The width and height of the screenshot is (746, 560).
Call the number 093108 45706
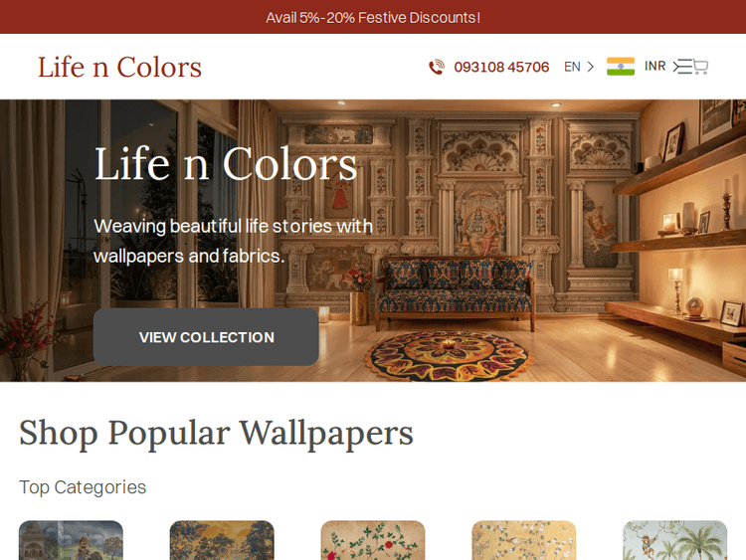tap(501, 67)
